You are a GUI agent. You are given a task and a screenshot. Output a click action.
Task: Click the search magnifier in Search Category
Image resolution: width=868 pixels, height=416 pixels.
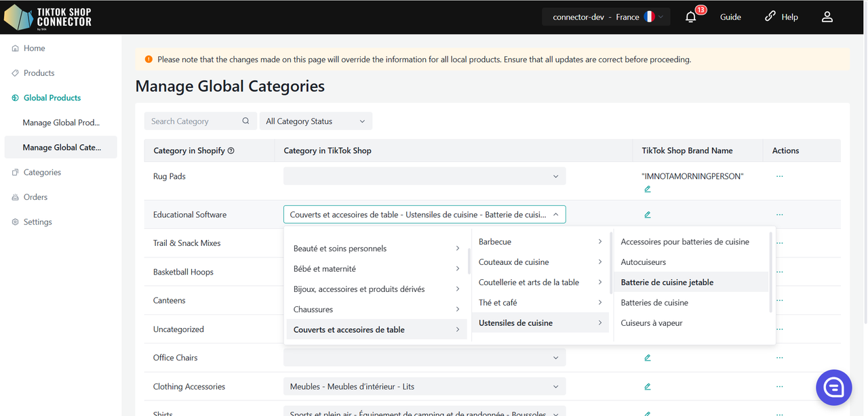245,121
